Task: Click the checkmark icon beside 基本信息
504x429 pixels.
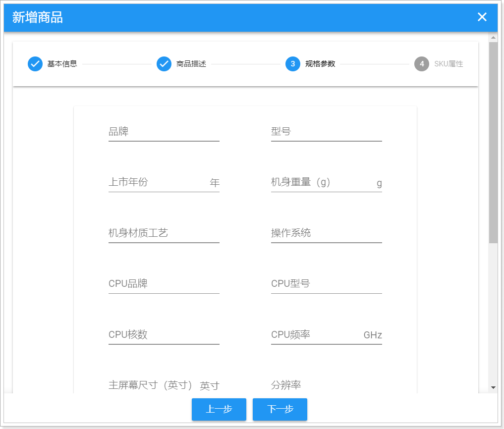Action: [35, 64]
